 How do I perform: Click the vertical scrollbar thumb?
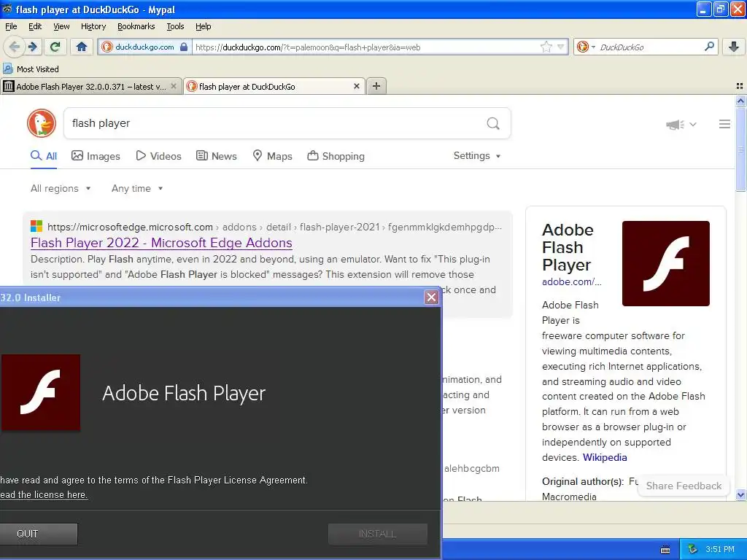coord(740,149)
